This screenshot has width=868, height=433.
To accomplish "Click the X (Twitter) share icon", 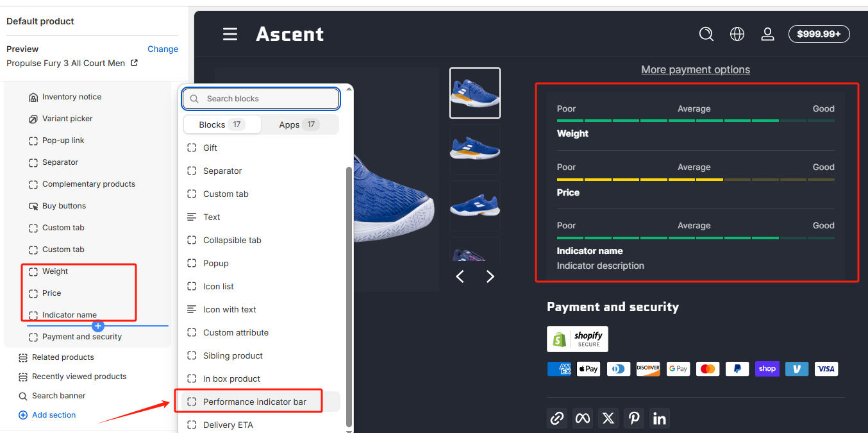I will click(608, 418).
